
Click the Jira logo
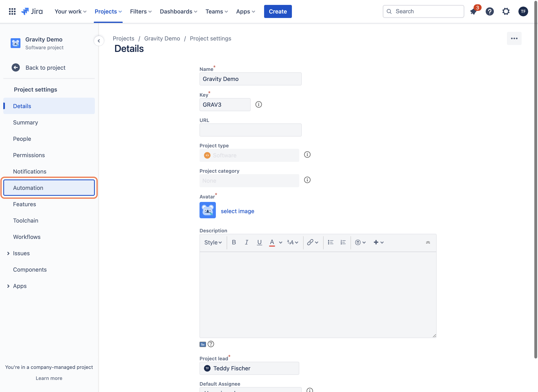[x=32, y=11]
